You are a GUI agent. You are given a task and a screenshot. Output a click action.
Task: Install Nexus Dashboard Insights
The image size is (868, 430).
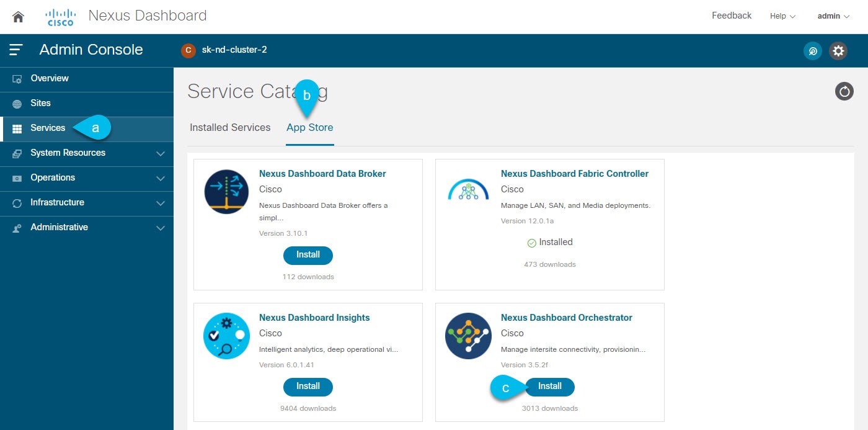click(x=308, y=387)
